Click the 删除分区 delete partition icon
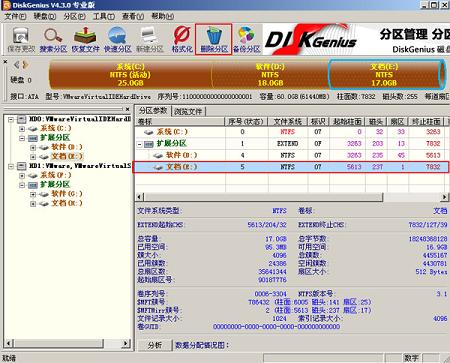 214,40
